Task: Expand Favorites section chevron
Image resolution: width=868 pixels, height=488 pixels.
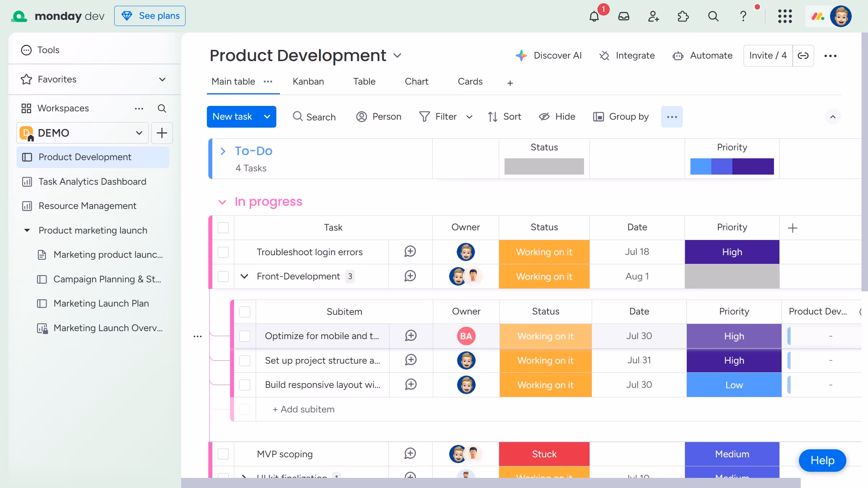Action: 162,80
